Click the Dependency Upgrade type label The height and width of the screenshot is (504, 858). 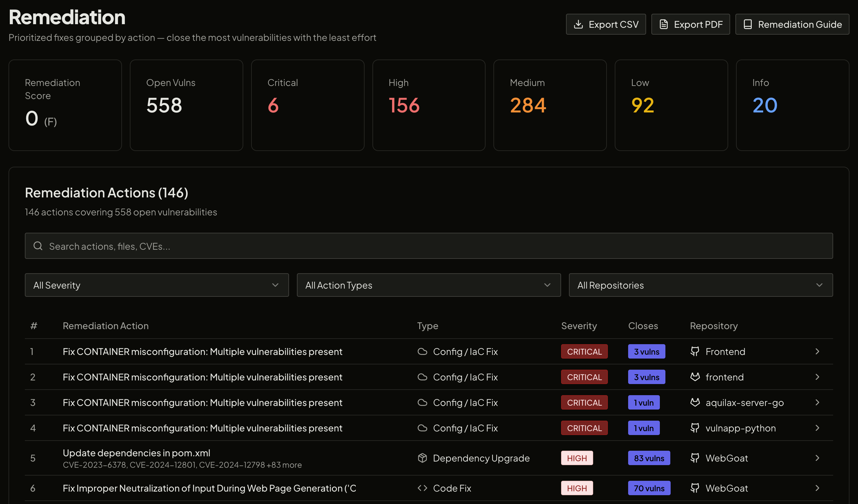481,458
